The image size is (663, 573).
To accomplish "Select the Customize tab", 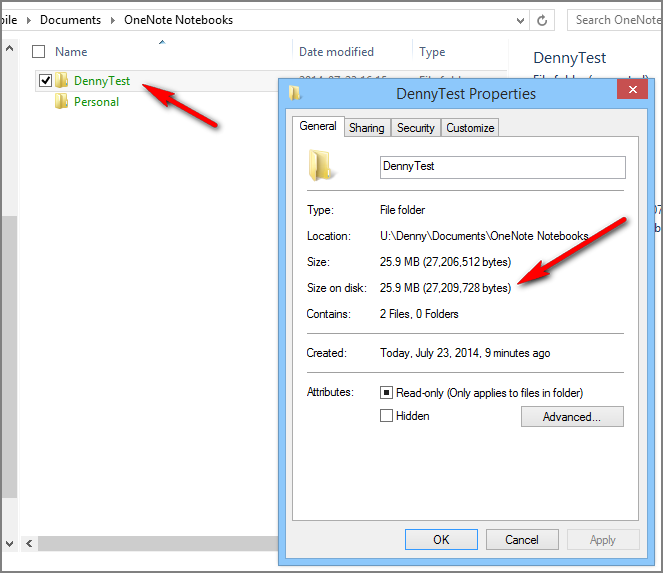I will click(470, 128).
